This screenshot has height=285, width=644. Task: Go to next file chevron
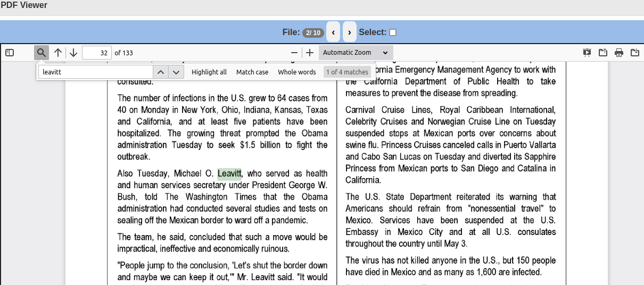pyautogui.click(x=350, y=32)
